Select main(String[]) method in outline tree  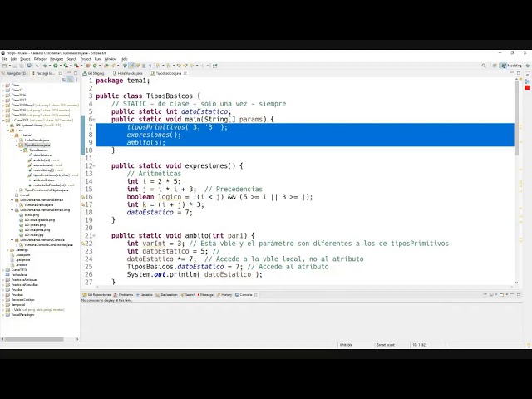click(45, 170)
